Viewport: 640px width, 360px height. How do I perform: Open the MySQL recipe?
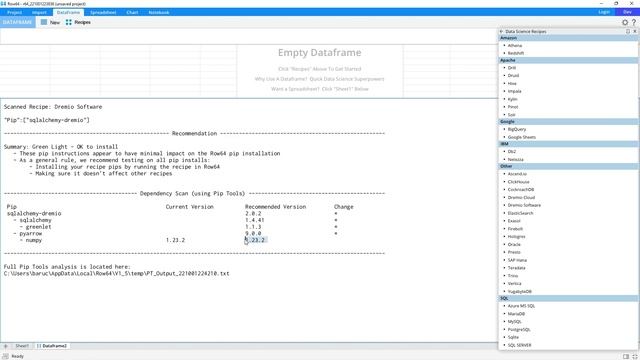(515, 322)
